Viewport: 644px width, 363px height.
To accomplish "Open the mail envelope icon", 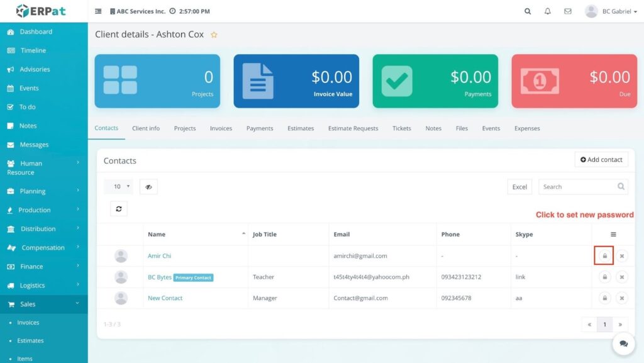I will click(x=568, y=11).
